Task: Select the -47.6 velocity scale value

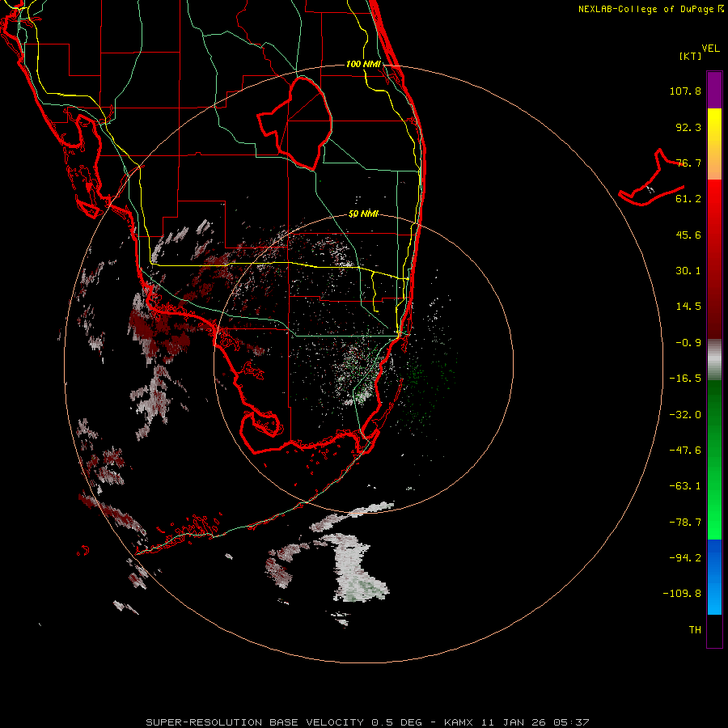Action: click(685, 451)
